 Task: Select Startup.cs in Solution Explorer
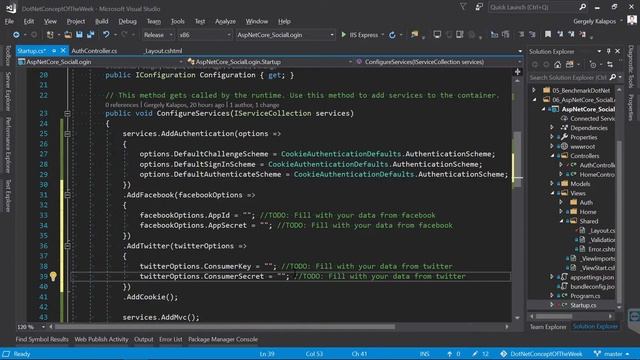(x=583, y=305)
